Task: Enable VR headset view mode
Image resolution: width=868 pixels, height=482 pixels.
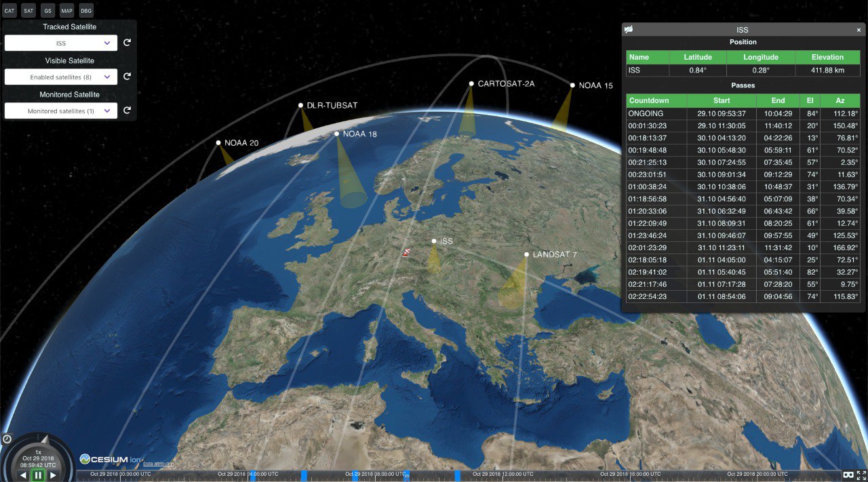Action: coord(847,475)
